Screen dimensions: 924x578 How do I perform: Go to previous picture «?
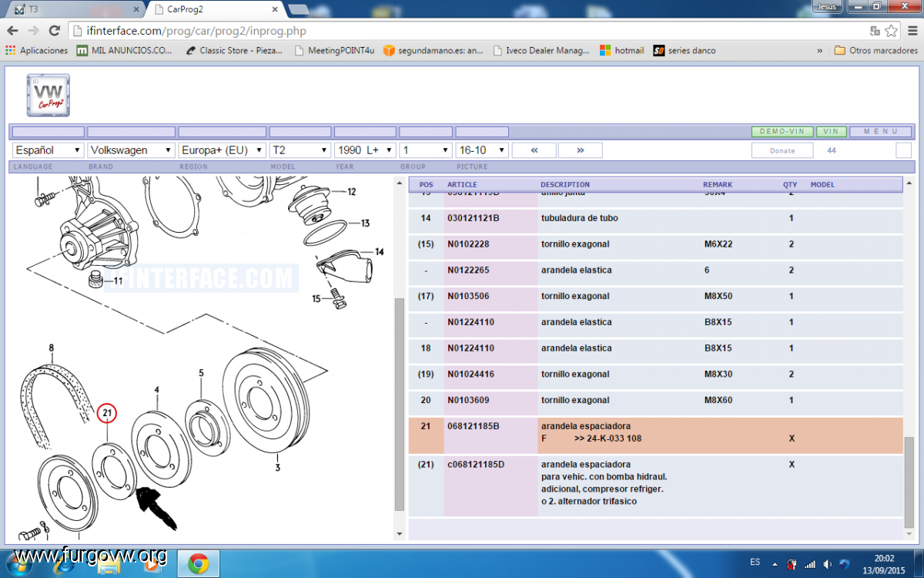click(534, 150)
